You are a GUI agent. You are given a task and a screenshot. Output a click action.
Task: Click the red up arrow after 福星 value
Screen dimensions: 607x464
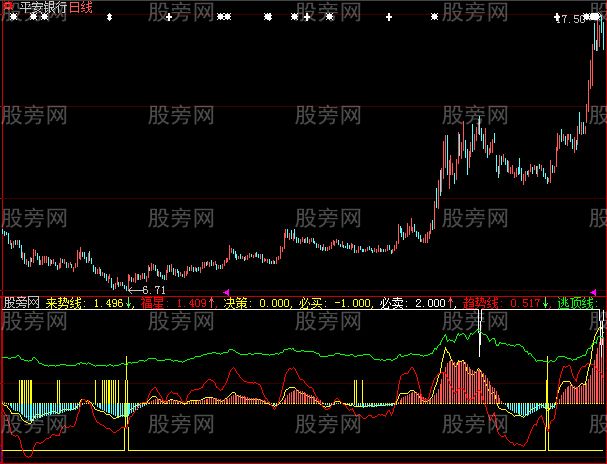[212, 302]
